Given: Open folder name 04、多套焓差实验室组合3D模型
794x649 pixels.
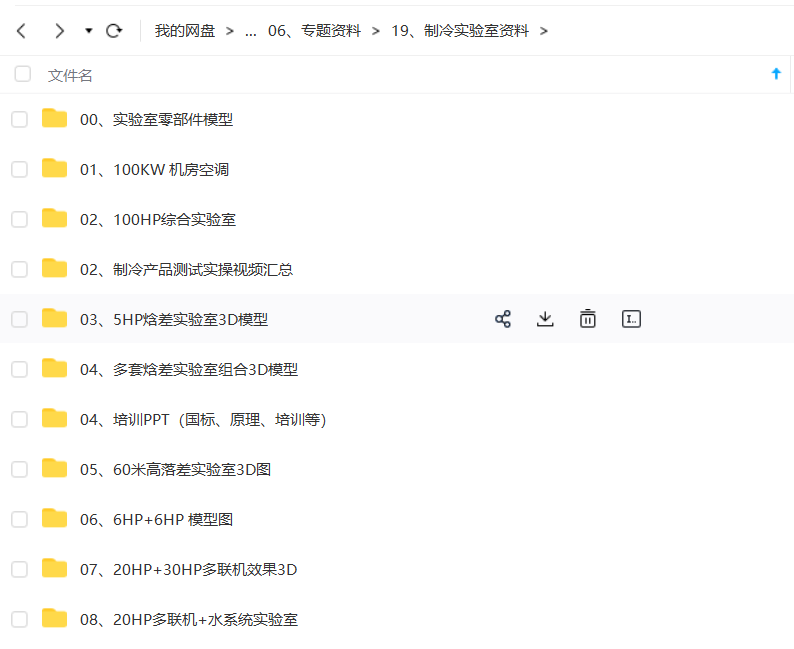Looking at the screenshot, I should pyautogui.click(x=189, y=370).
